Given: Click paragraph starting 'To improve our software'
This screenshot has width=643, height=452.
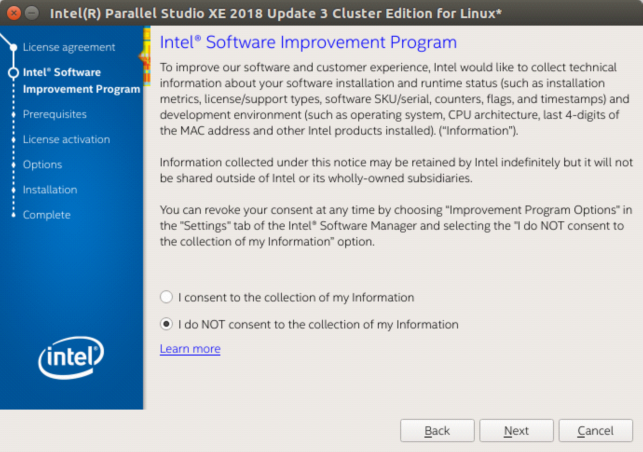Looking at the screenshot, I should [394, 99].
